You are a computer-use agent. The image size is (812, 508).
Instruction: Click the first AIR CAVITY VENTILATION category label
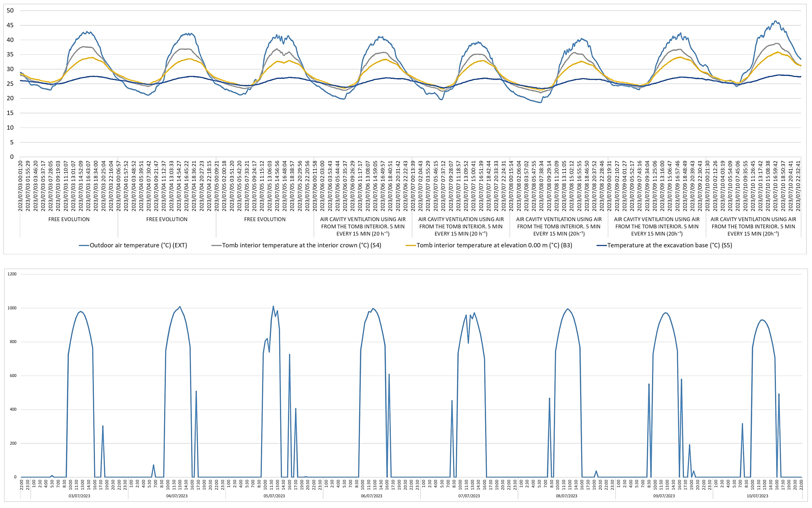[x=363, y=226]
